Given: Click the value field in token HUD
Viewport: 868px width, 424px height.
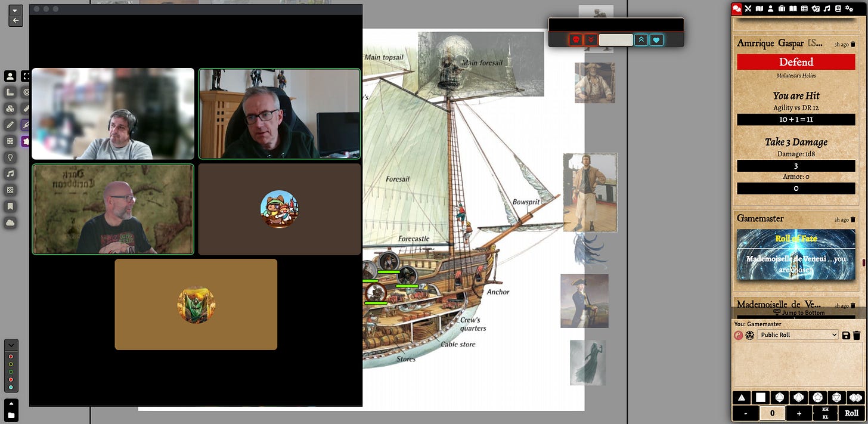Looking at the screenshot, I should point(616,40).
